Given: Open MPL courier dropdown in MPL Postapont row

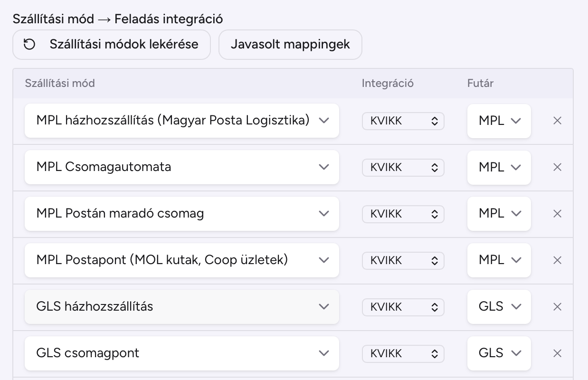Looking at the screenshot, I should (x=499, y=260).
